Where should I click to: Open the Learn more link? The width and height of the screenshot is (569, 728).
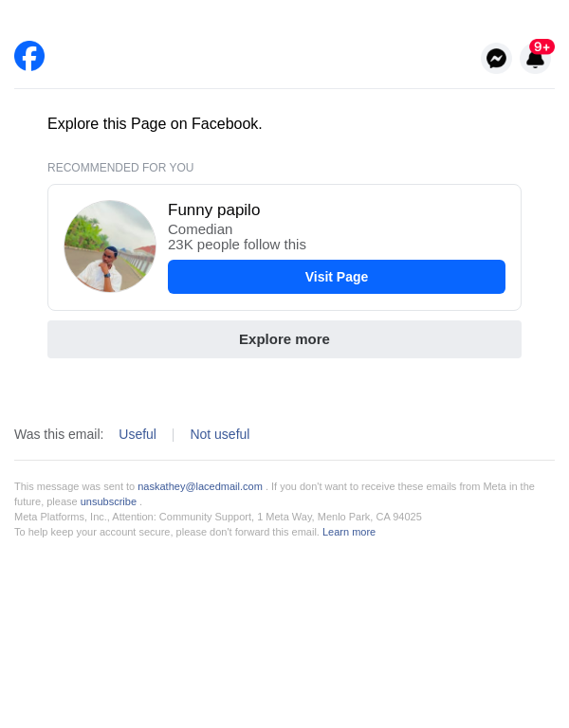[x=349, y=532]
